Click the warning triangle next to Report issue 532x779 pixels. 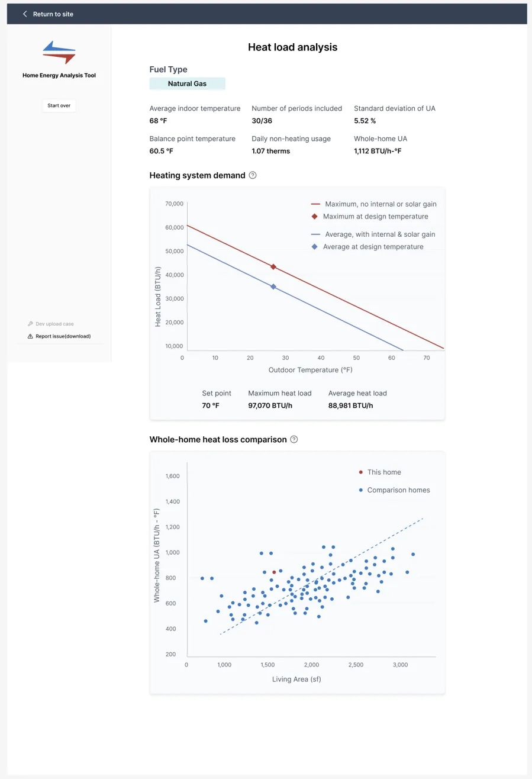(29, 336)
